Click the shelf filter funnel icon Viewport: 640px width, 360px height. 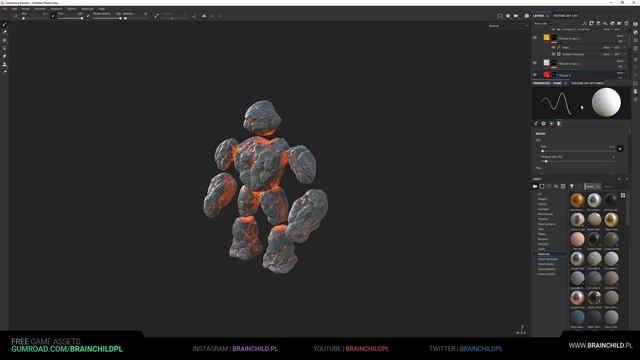point(571,187)
